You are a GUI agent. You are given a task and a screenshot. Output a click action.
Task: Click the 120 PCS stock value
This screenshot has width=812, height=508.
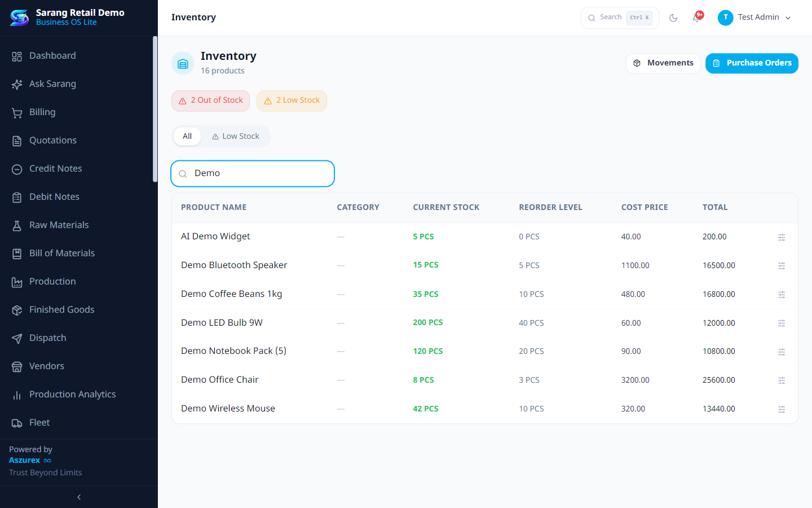(428, 351)
